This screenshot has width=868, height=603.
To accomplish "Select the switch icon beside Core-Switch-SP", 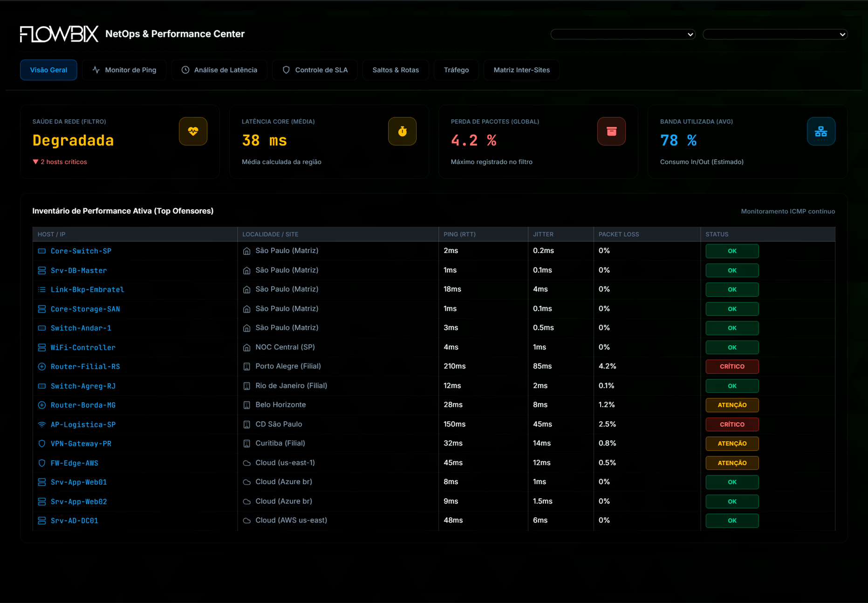I will (x=41, y=251).
